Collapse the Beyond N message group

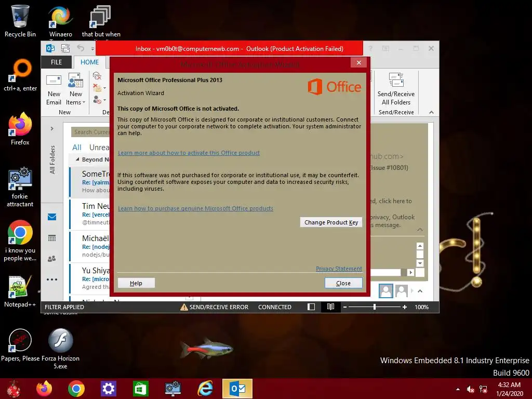77,159
